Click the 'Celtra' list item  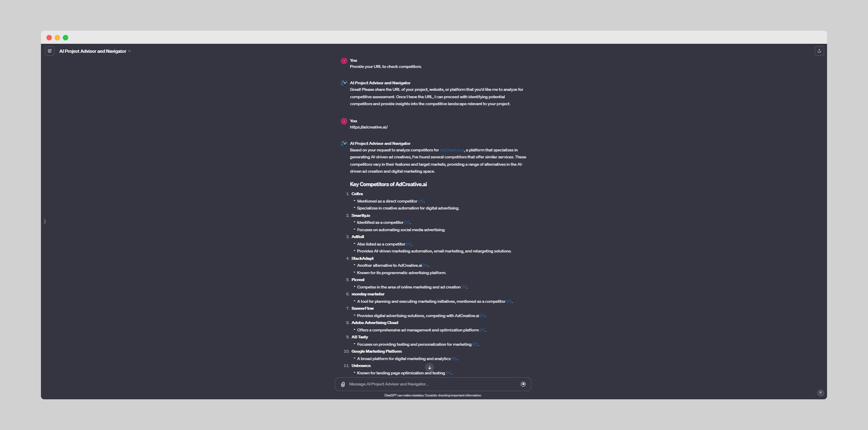pos(357,194)
